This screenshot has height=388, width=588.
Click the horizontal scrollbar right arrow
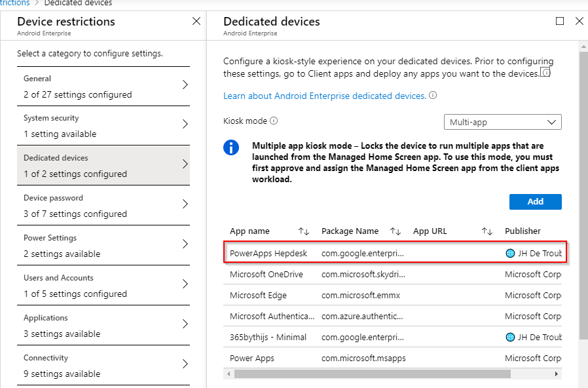[556, 374]
